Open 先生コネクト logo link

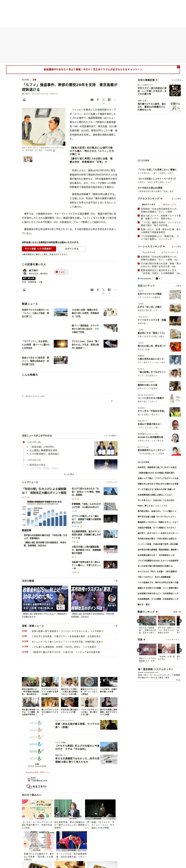37,786
